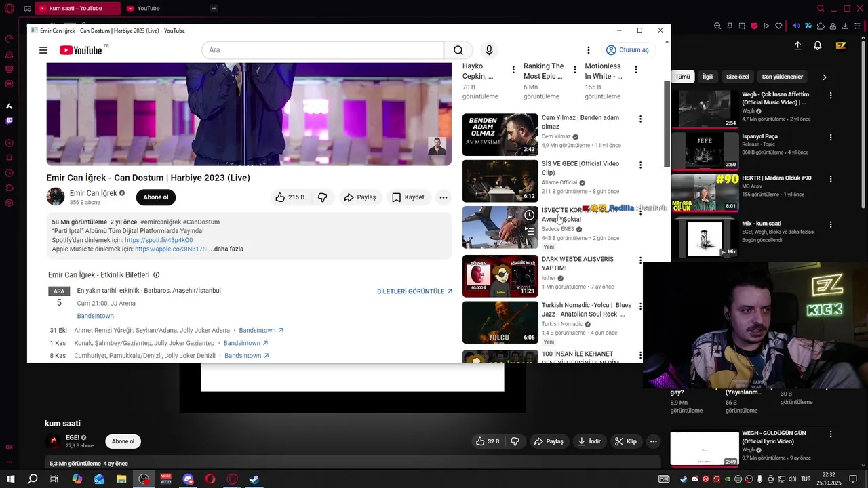This screenshot has height=488, width=868.
Task: Go to YouTube home via logo
Action: click(x=81, y=50)
